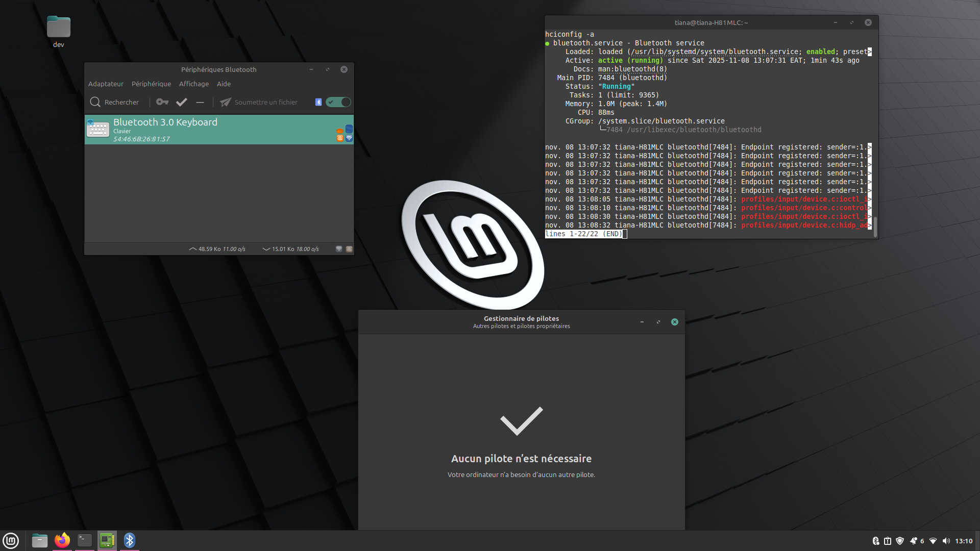
Task: Click 'active (running)' text in terminal
Action: (630, 60)
